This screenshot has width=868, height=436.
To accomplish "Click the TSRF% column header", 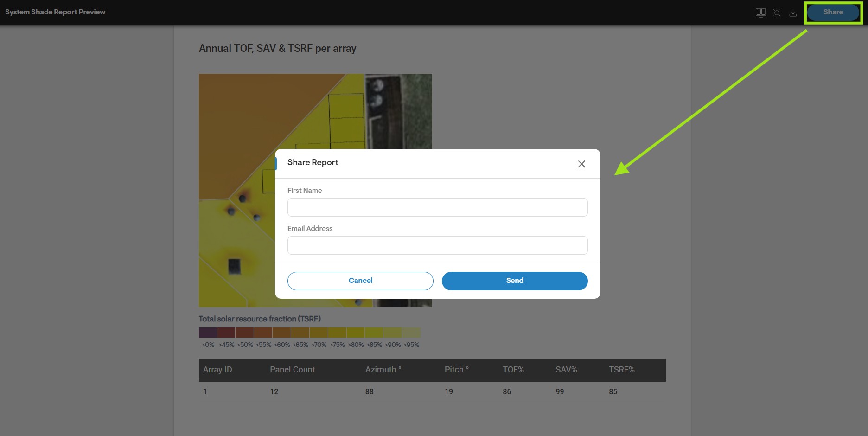I will coord(621,370).
